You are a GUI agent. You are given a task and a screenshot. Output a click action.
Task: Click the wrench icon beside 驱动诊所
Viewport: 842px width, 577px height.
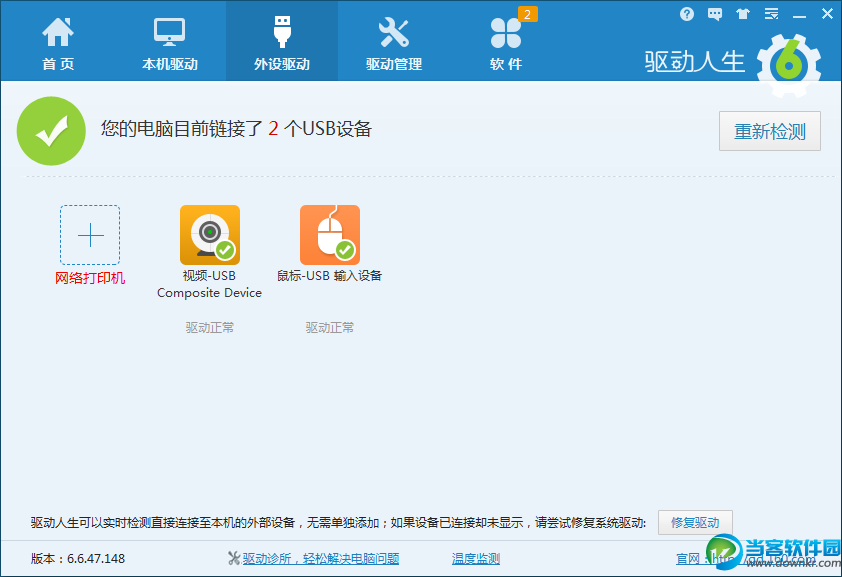[234, 559]
